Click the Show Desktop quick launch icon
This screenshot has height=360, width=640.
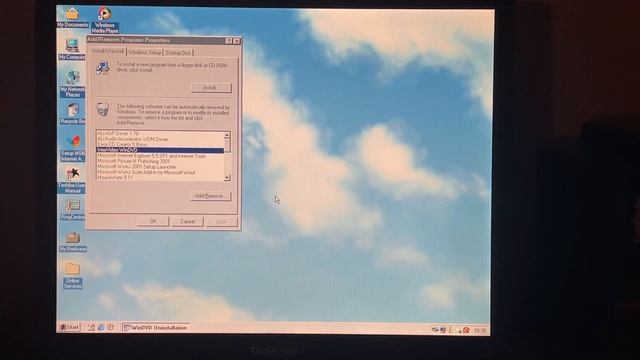pos(91,327)
